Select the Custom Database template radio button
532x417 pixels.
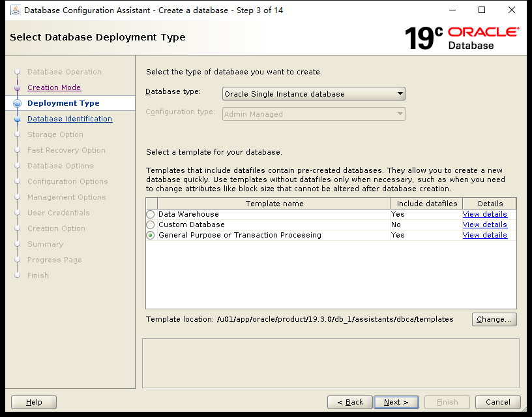click(x=151, y=224)
